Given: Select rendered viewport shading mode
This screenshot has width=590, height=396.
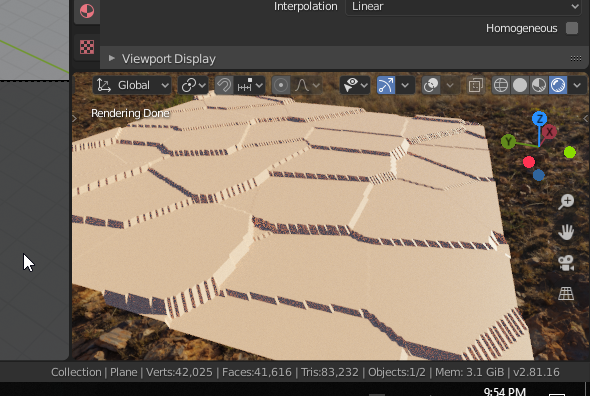Looking at the screenshot, I should coord(558,85).
